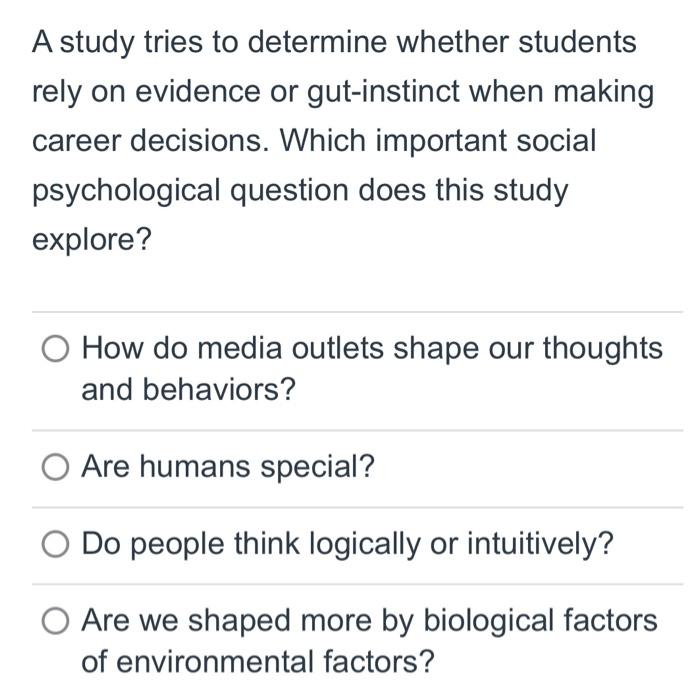Click the 'of environmental factors?' answer line

click(258, 662)
